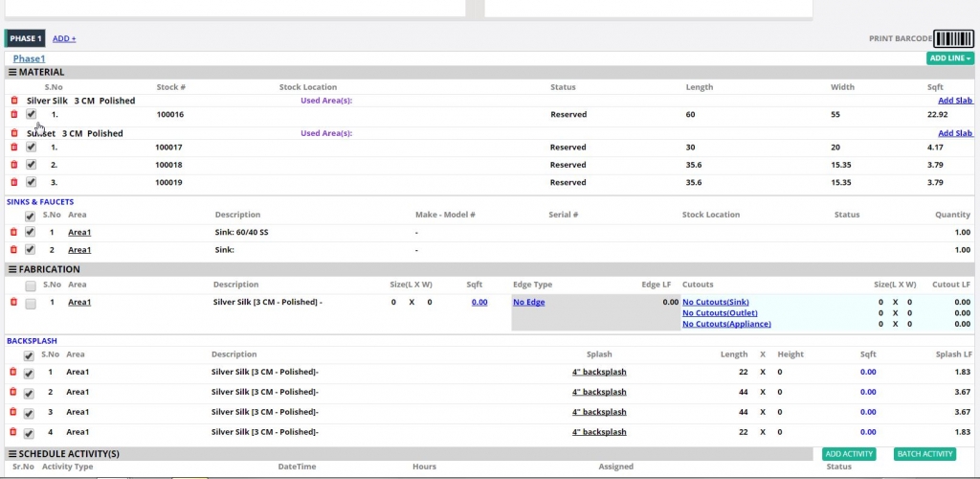
Task: Uncheck backsplash row 4 checkbox
Action: click(x=29, y=433)
